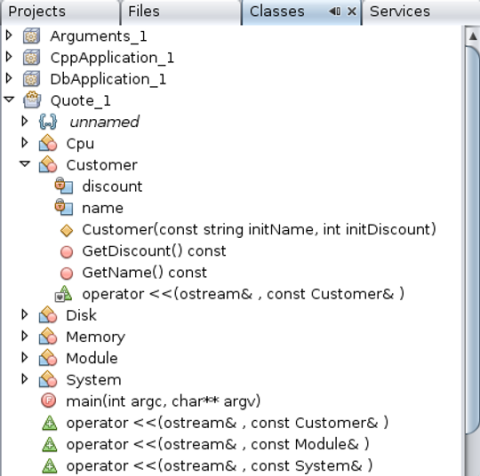
Task: Select the Customer(const string initName...) constructor
Action: (x=259, y=230)
